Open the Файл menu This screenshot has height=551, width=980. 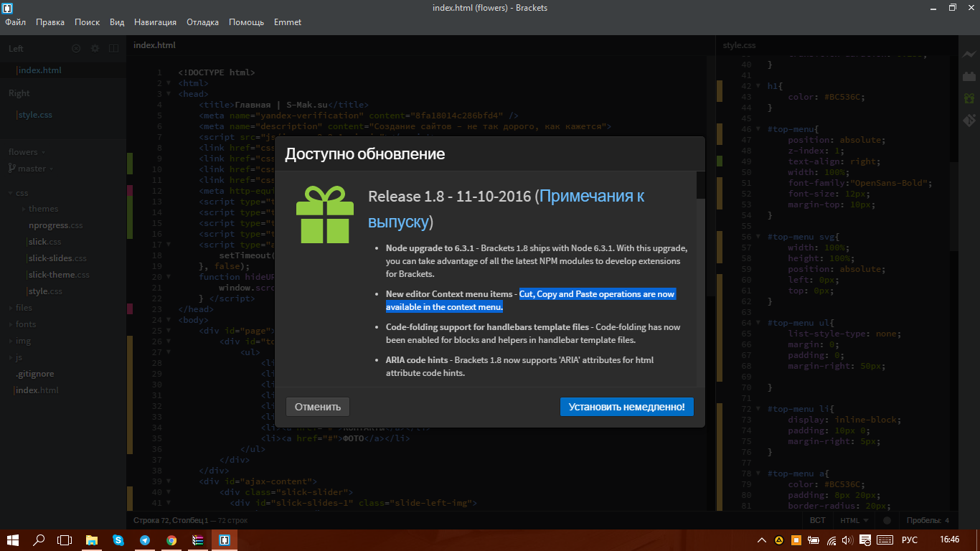click(x=15, y=22)
